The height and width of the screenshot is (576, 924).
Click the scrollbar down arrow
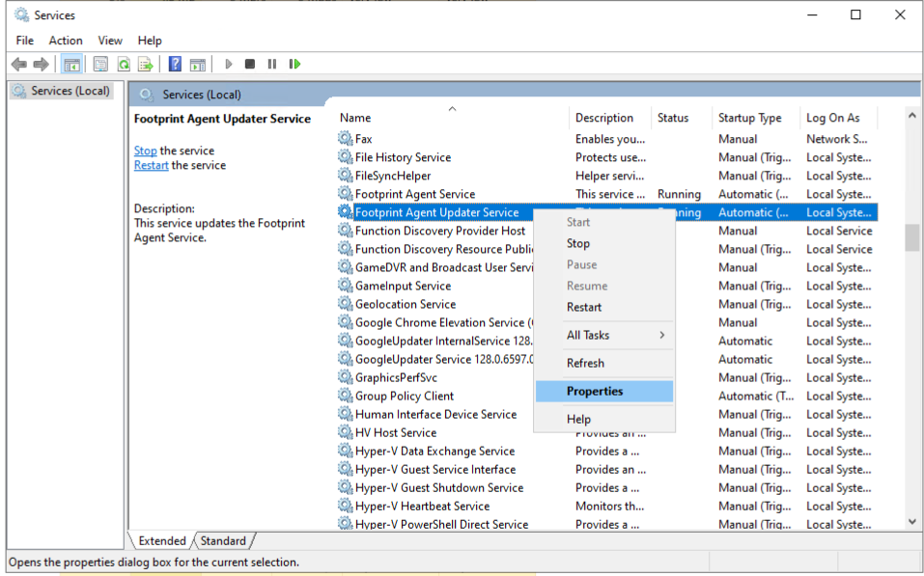912,521
